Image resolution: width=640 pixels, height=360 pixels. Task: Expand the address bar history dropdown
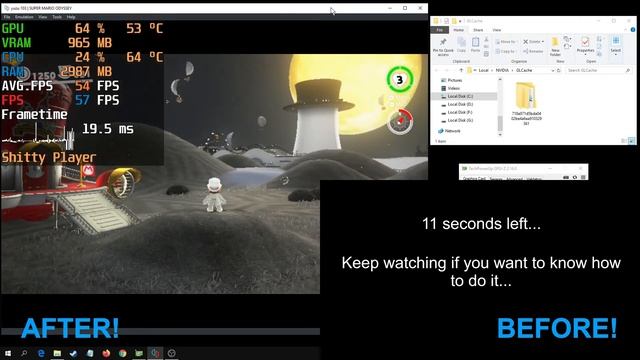coord(553,71)
